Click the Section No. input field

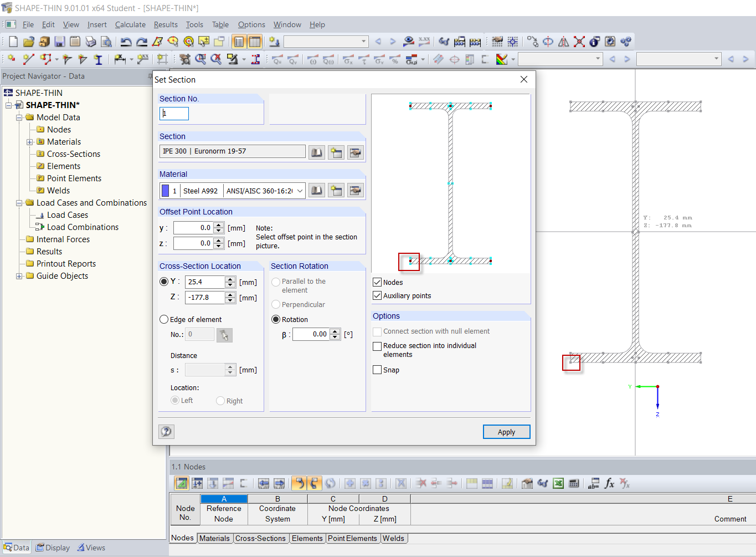tap(174, 113)
